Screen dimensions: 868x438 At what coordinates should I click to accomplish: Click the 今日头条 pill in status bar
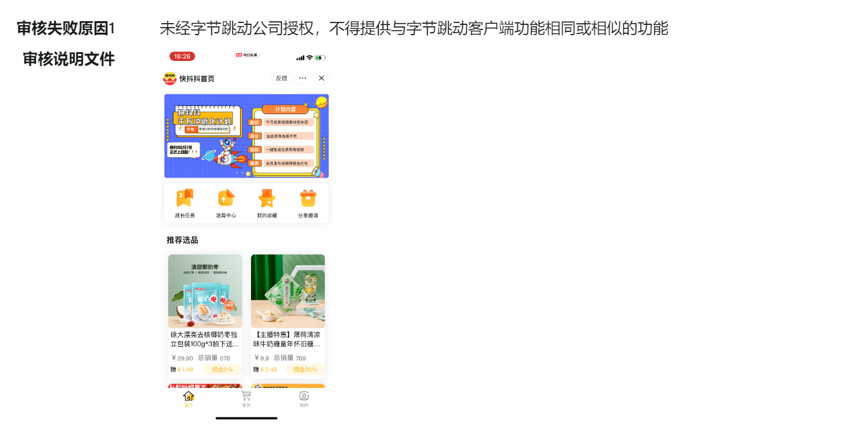click(247, 55)
